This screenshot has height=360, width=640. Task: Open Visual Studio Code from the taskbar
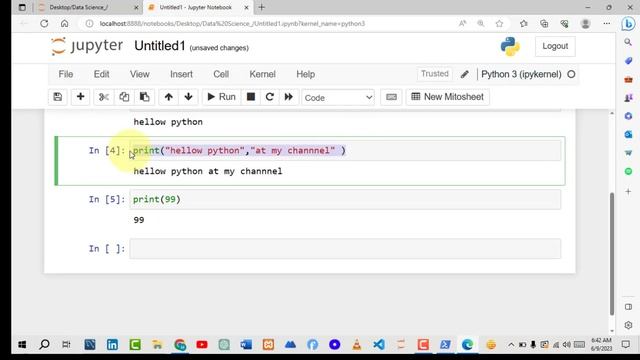pos(379,345)
